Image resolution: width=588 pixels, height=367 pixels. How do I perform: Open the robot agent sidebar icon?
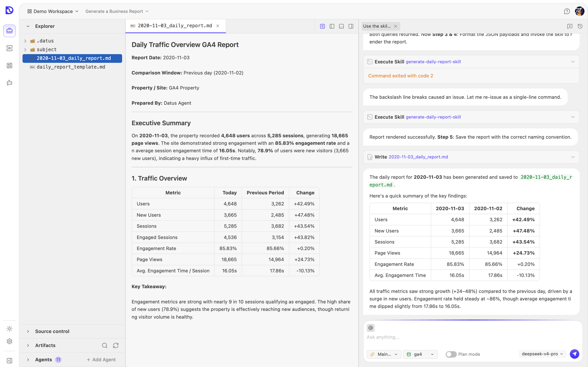[9, 83]
